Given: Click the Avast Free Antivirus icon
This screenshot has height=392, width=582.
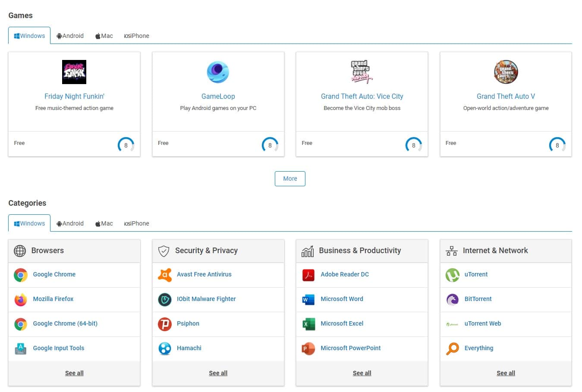Looking at the screenshot, I should pyautogui.click(x=165, y=275).
